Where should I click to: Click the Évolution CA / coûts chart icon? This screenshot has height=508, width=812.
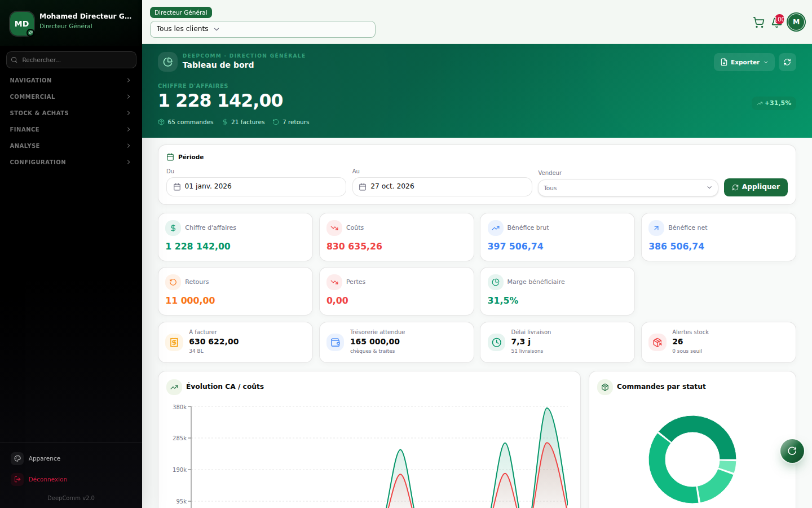click(x=174, y=387)
